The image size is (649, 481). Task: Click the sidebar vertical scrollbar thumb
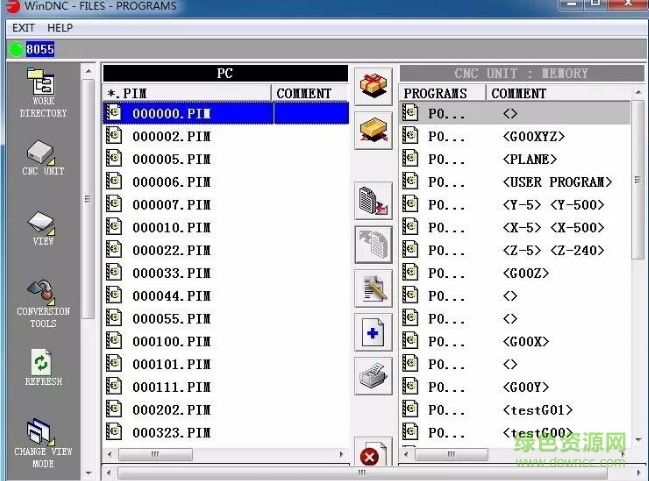[x=88, y=199]
